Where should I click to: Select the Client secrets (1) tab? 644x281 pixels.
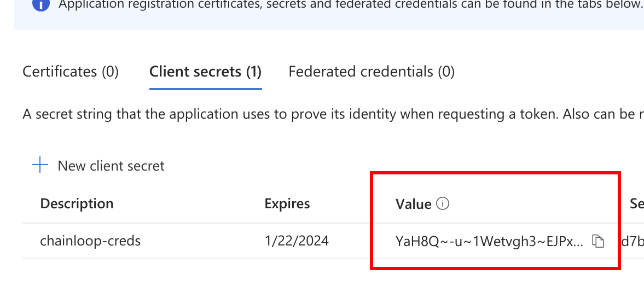tap(205, 72)
